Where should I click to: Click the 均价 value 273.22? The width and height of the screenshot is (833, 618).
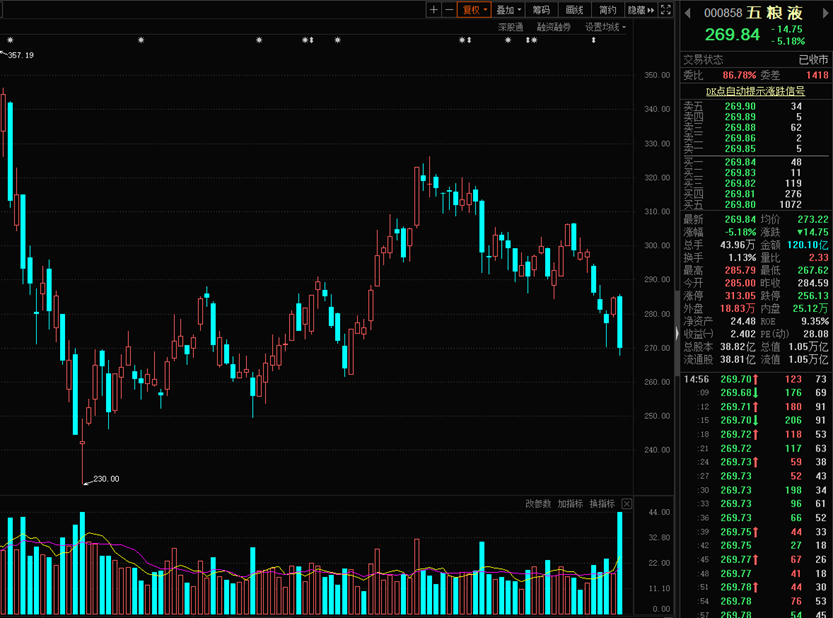coord(813,219)
